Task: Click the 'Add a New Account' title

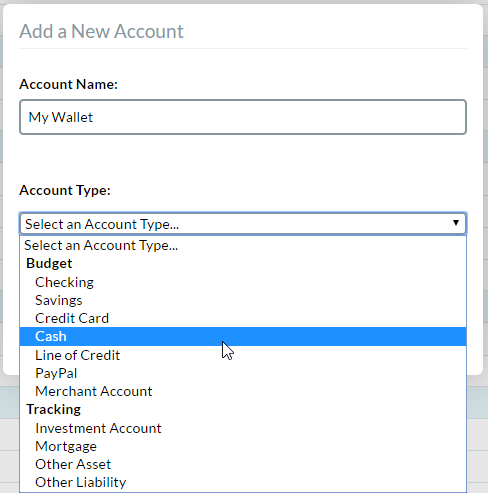Action: coord(101,31)
